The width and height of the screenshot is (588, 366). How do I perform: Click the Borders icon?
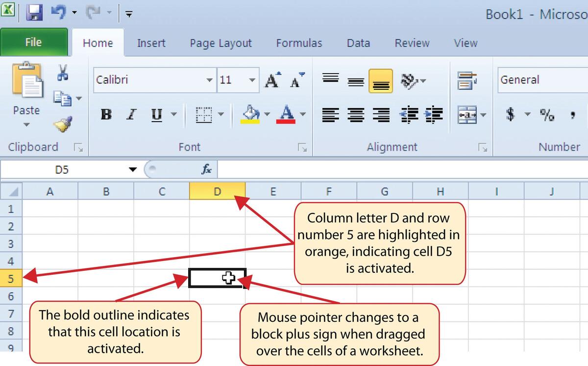click(x=203, y=115)
